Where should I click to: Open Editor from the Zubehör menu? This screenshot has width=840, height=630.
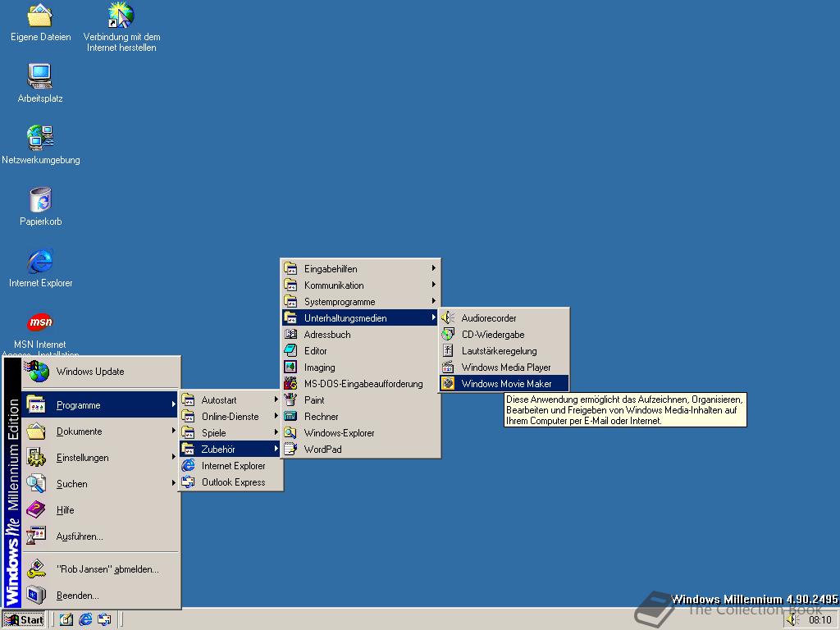(361, 351)
